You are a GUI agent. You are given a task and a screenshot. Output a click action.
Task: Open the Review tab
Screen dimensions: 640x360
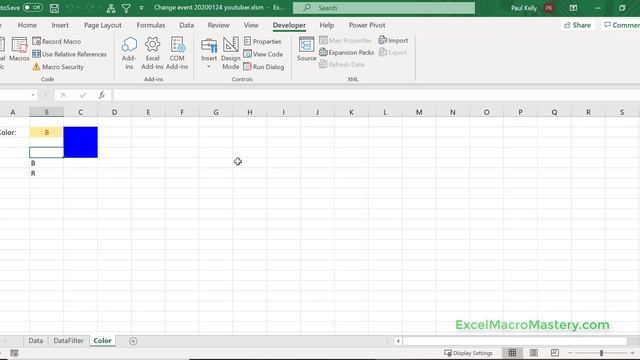(x=218, y=25)
